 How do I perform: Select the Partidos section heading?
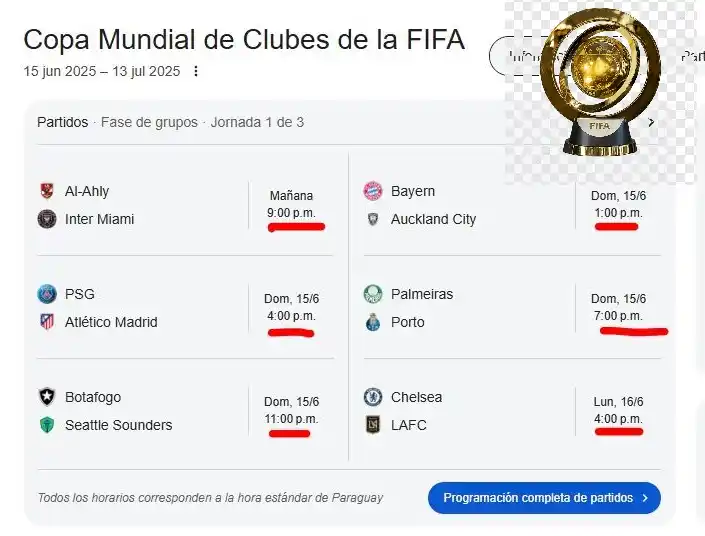click(x=62, y=122)
